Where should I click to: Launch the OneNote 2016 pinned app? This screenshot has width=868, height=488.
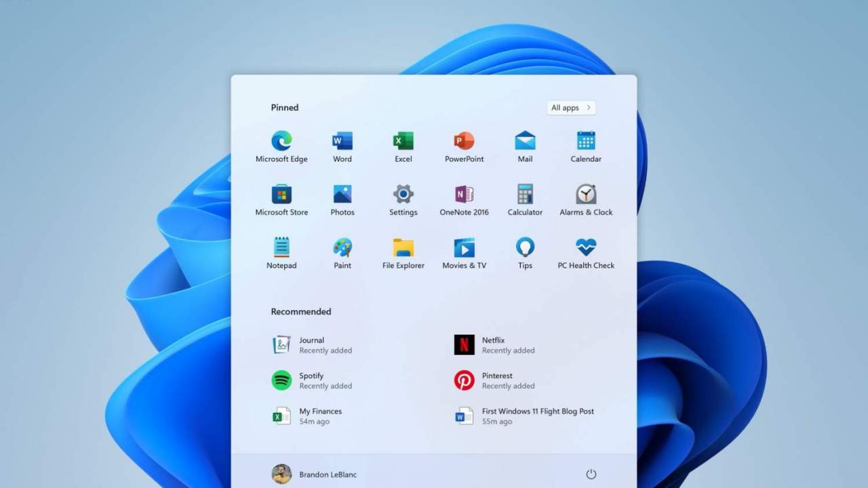tap(465, 195)
